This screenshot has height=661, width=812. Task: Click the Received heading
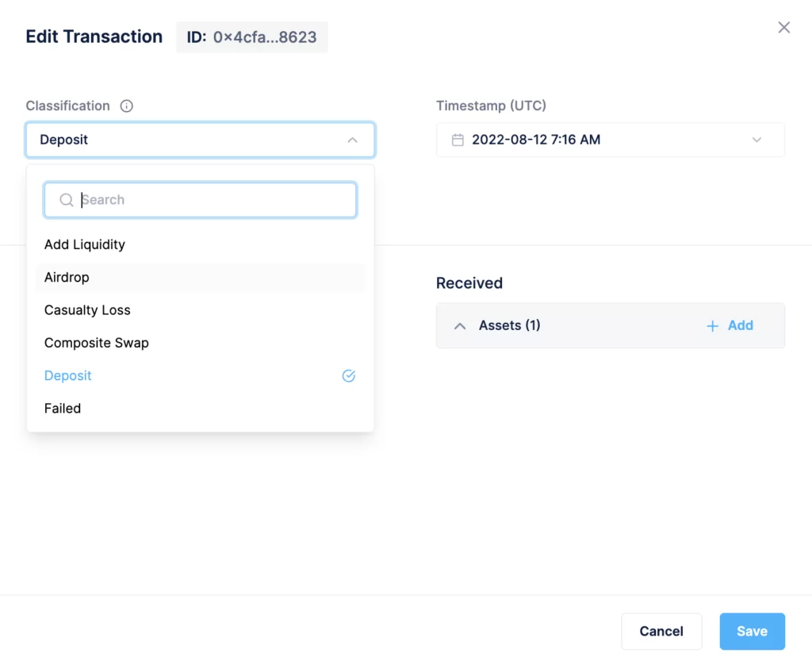click(x=469, y=282)
